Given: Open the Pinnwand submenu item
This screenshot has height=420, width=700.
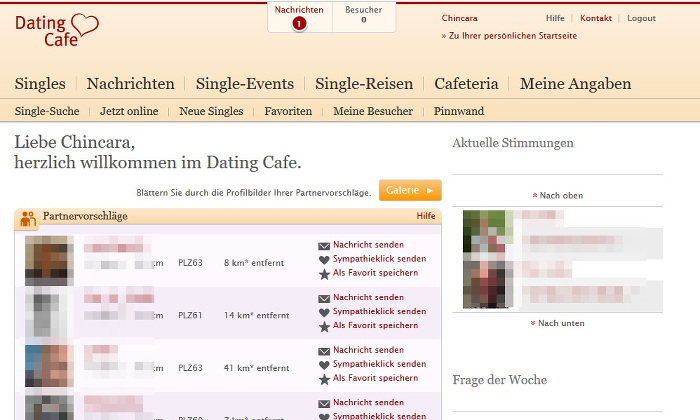Looking at the screenshot, I should tap(459, 111).
